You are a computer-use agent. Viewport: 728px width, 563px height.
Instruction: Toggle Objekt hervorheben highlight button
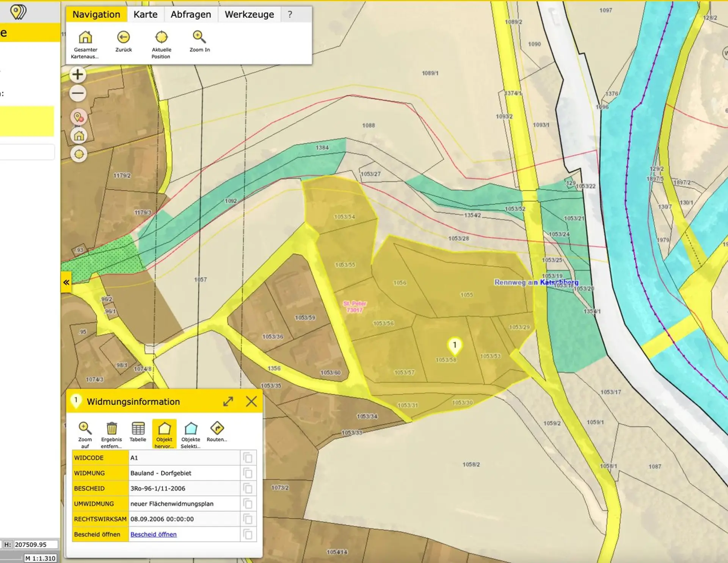(x=164, y=429)
